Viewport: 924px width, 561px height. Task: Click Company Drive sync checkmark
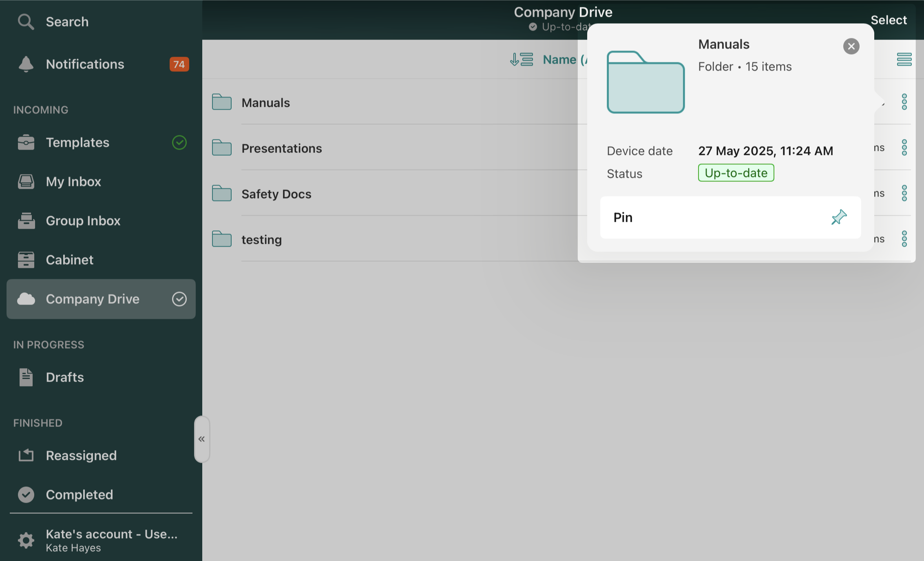pyautogui.click(x=179, y=299)
